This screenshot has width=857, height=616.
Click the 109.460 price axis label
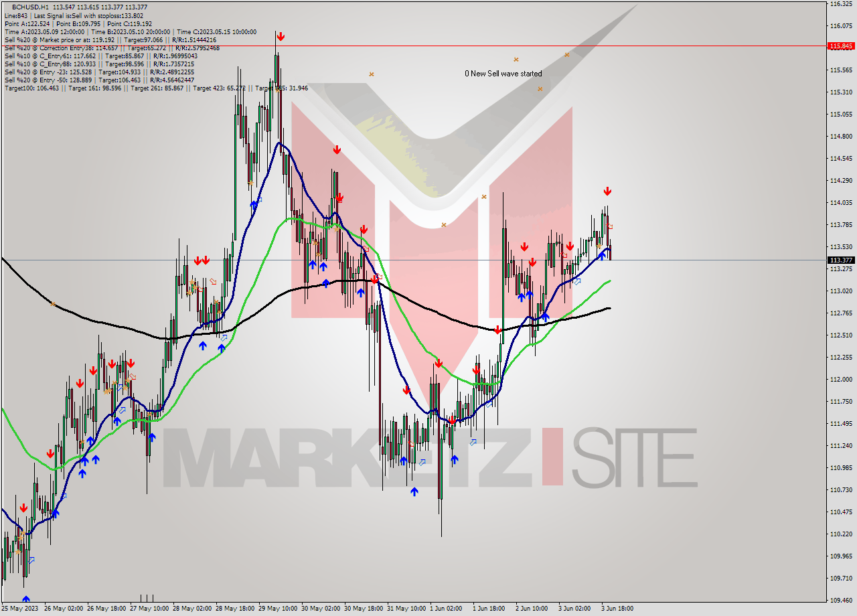point(840,600)
